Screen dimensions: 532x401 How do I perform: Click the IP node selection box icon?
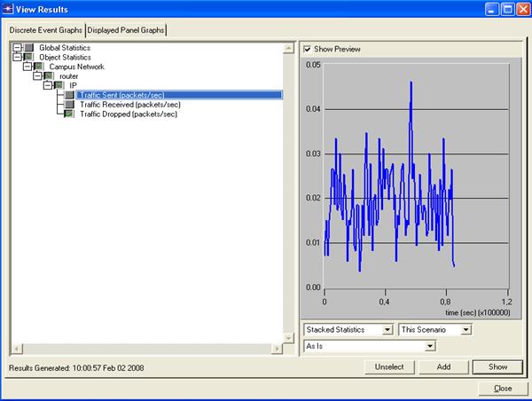pyautogui.click(x=59, y=86)
